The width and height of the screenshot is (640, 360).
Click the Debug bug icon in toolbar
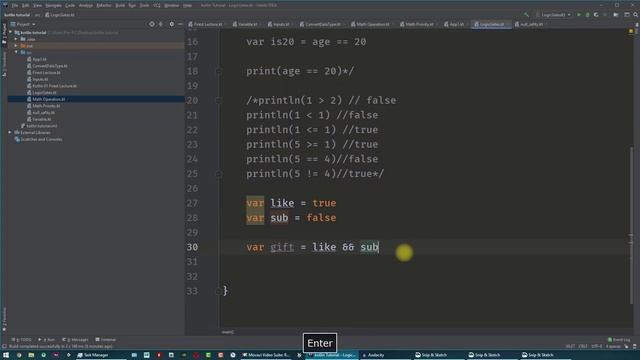coord(587,15)
